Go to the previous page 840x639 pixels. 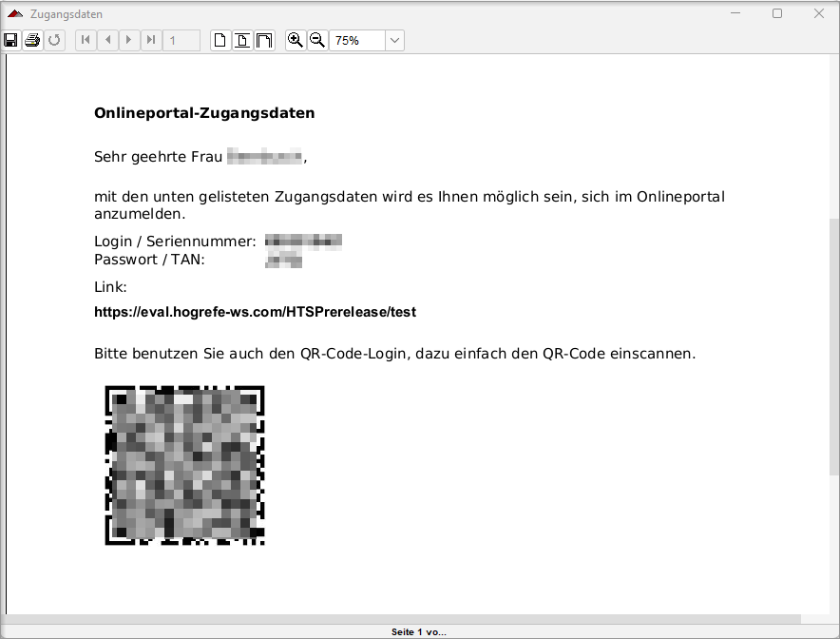click(x=107, y=40)
